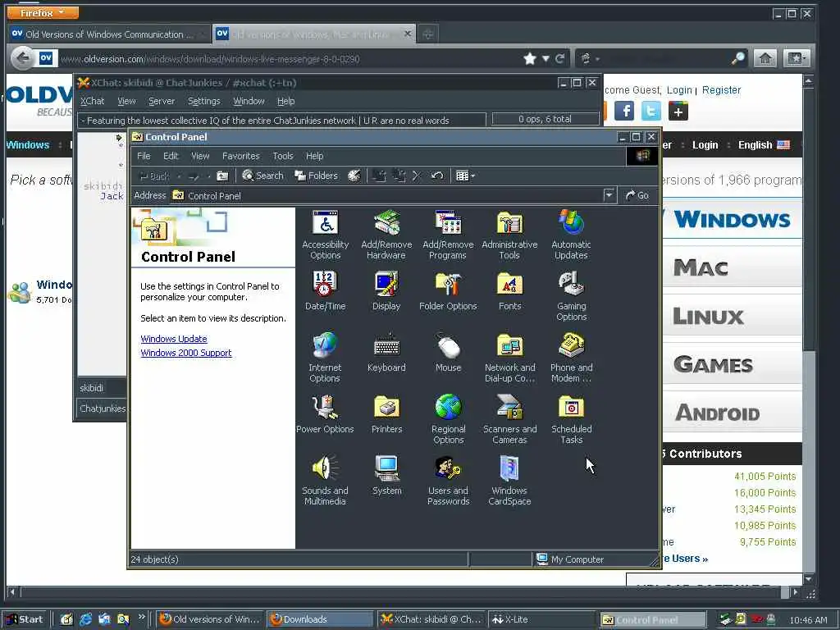Open Accessibility Options in Control Panel
The image size is (840, 630).
pos(325,235)
